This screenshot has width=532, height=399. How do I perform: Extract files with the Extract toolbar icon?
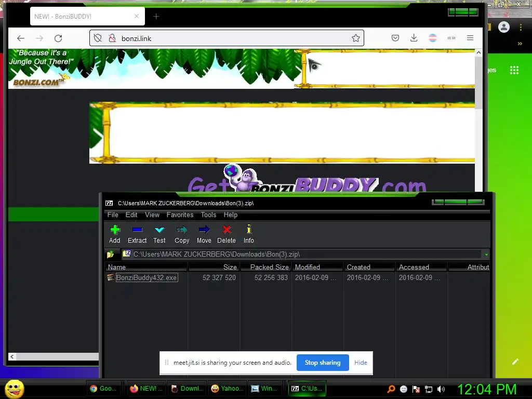click(137, 234)
